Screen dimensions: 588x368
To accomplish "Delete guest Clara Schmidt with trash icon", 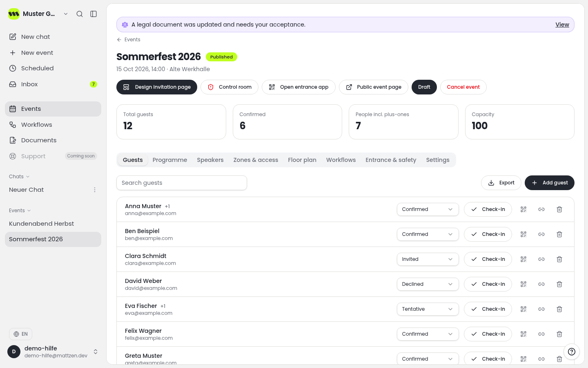I will (x=559, y=259).
